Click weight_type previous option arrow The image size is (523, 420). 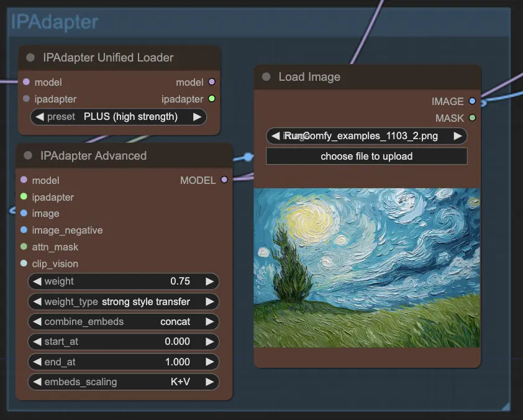(x=37, y=301)
